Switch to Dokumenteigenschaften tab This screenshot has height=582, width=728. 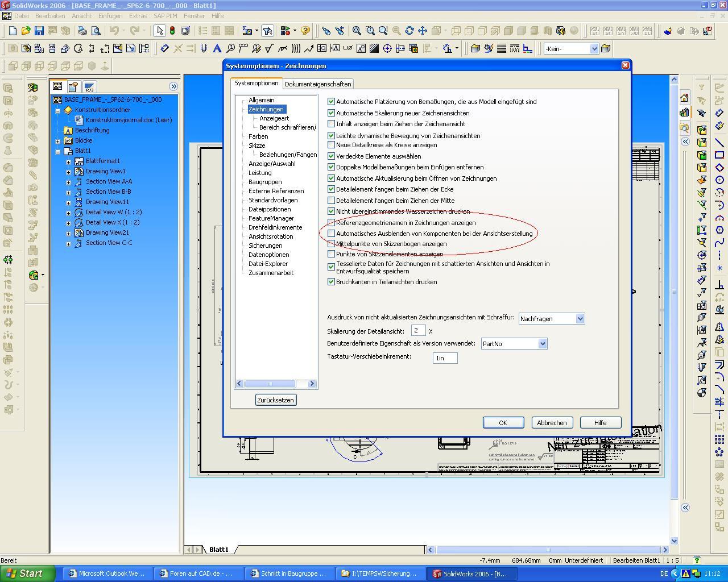click(318, 84)
